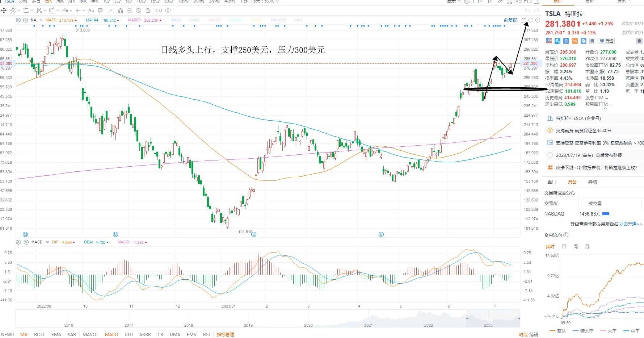Select the comment bubble annotation tool
Image resolution: width=644 pixels, height=338 pixels.
100,11
